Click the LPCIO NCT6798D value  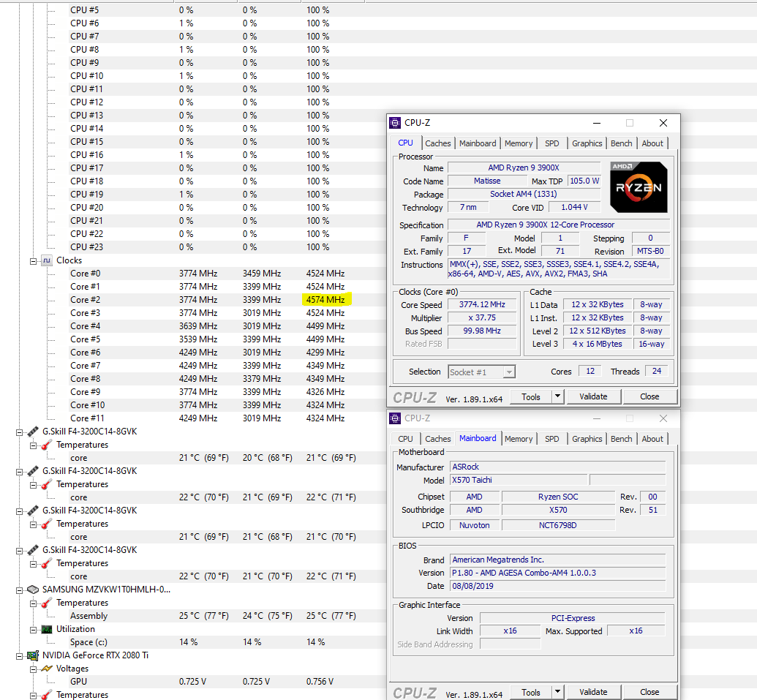(x=558, y=525)
